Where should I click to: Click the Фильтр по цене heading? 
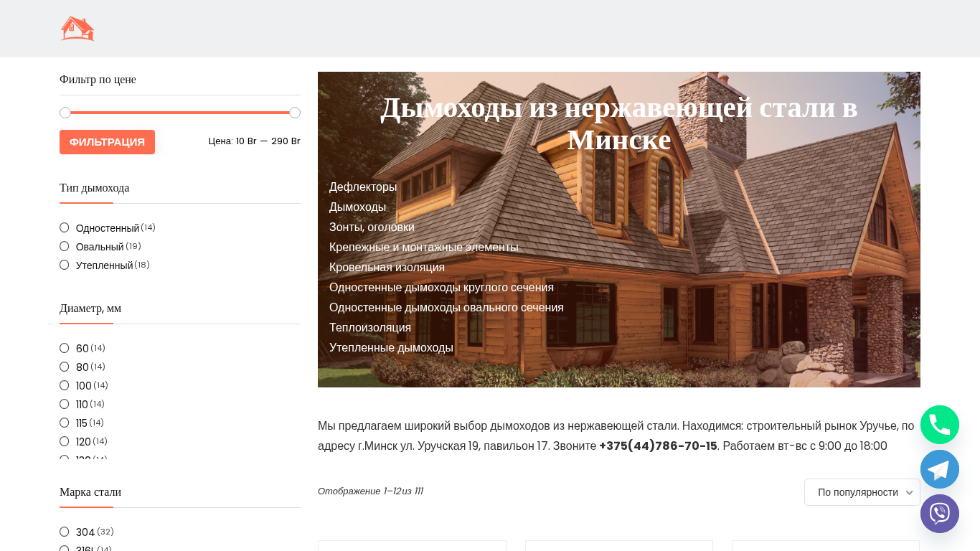[98, 79]
